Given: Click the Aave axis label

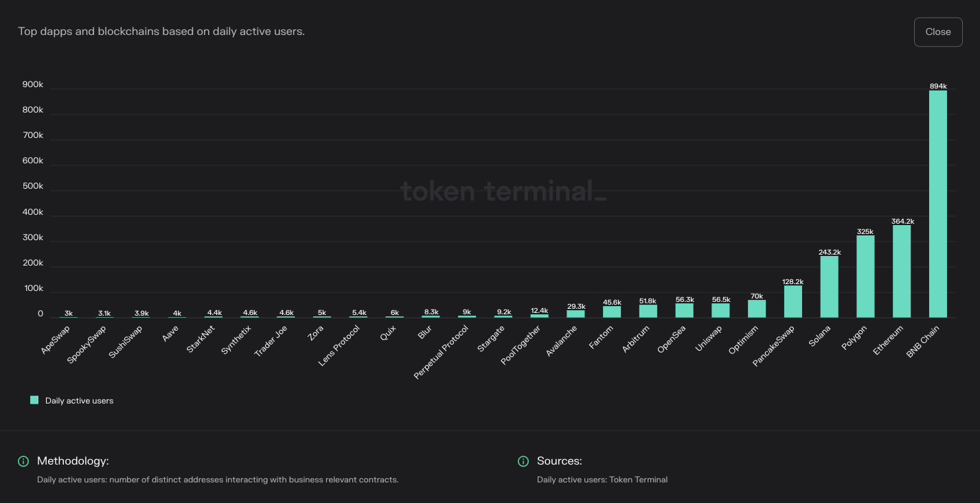Looking at the screenshot, I should pos(170,334).
